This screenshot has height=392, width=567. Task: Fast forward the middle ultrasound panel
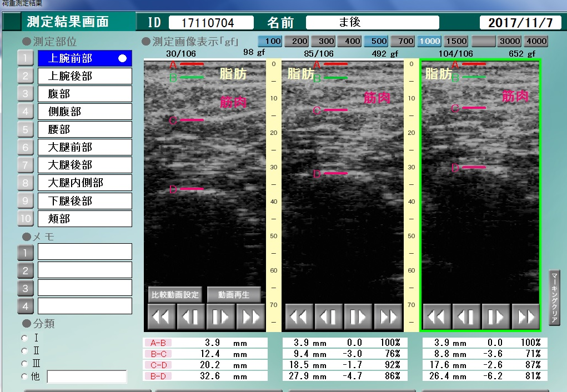pos(388,317)
